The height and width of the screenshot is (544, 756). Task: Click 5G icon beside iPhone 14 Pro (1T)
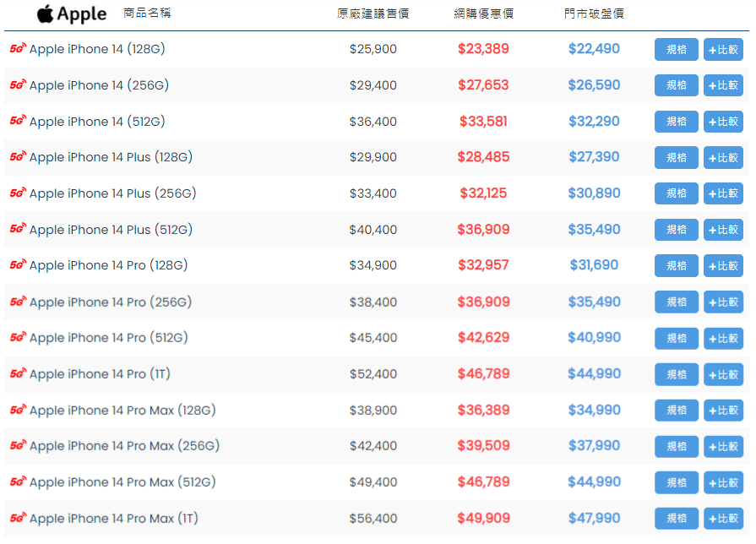tap(18, 373)
